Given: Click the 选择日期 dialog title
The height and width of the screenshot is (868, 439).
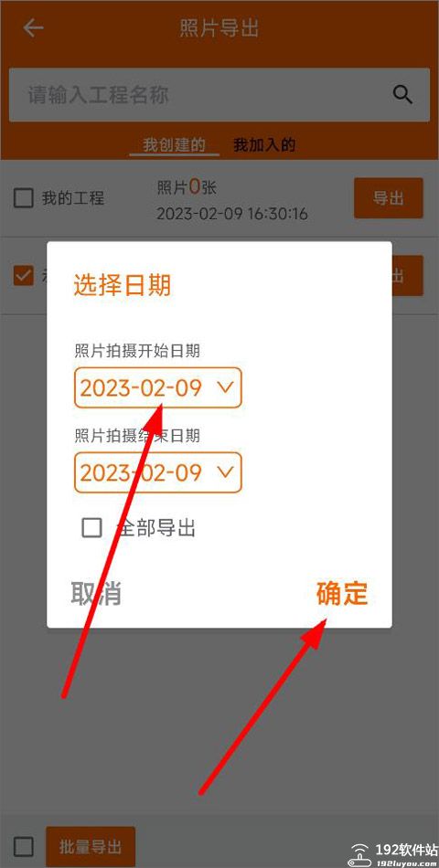Looking at the screenshot, I should [122, 286].
